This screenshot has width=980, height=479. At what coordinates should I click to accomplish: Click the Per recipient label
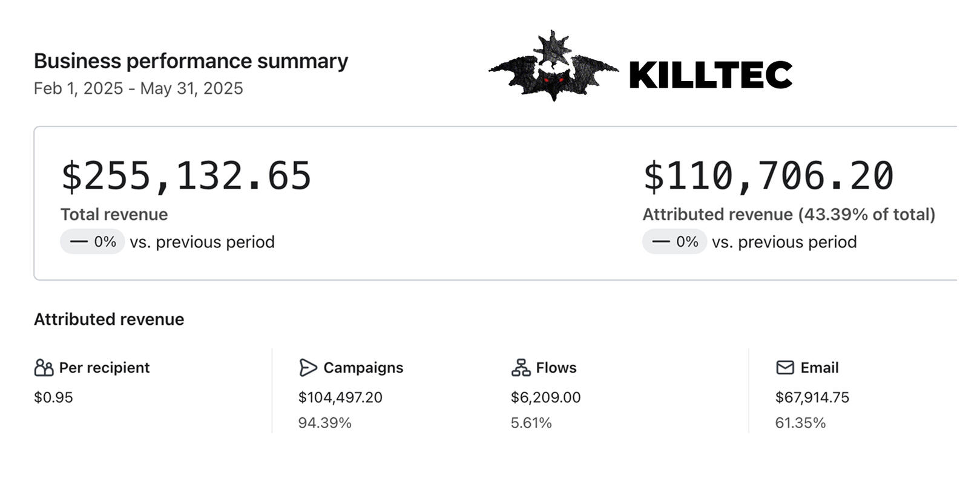point(104,368)
